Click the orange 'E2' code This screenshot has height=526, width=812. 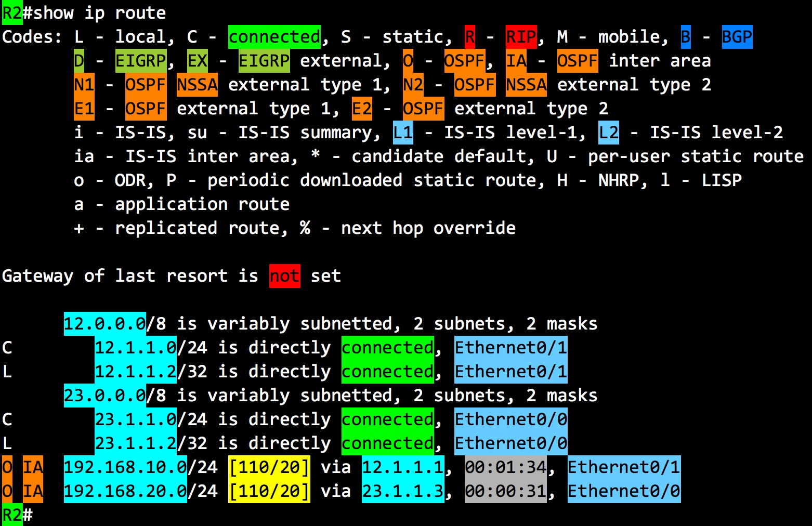click(x=362, y=109)
